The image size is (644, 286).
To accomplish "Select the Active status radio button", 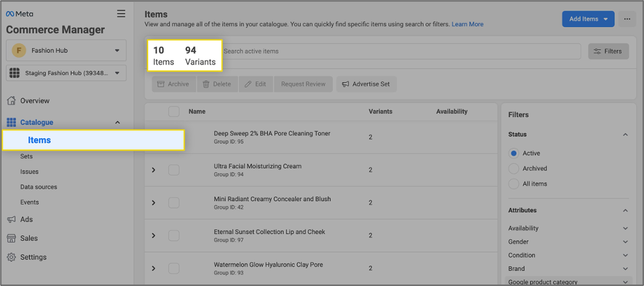I will [513, 153].
